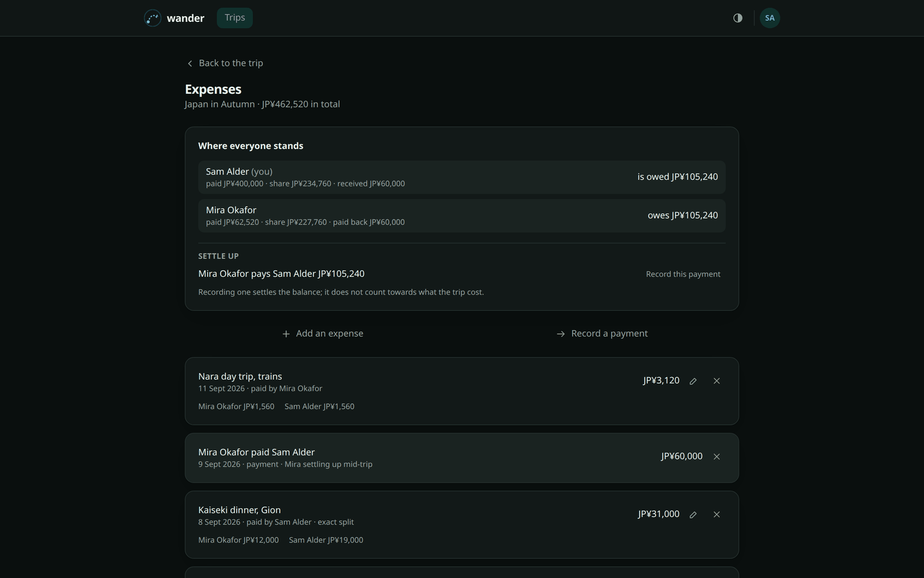
Task: Click 'Sam Alder JP¥1,560' split share
Action: (320, 407)
